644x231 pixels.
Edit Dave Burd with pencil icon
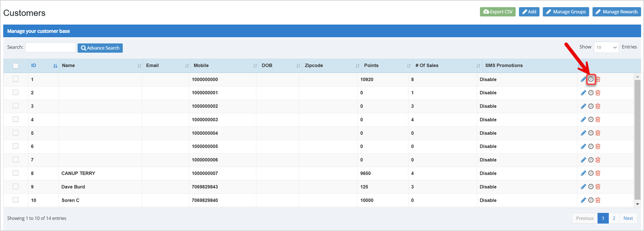[x=583, y=187]
